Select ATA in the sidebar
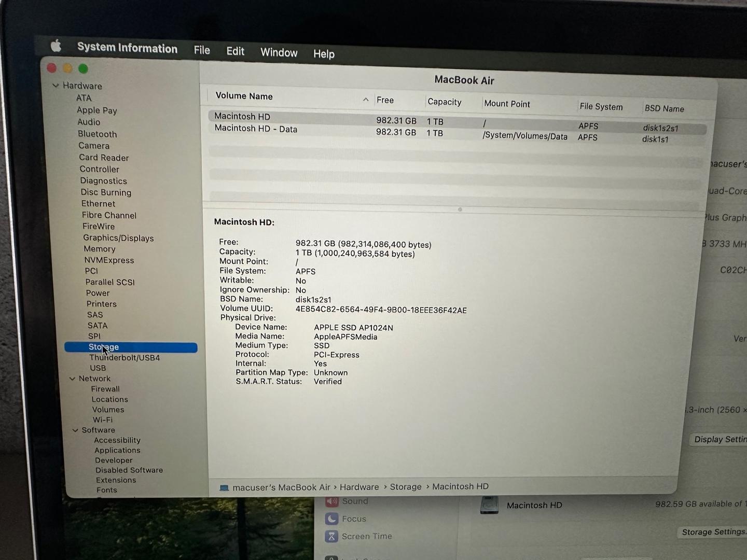This screenshot has height=560, width=747. (x=84, y=98)
